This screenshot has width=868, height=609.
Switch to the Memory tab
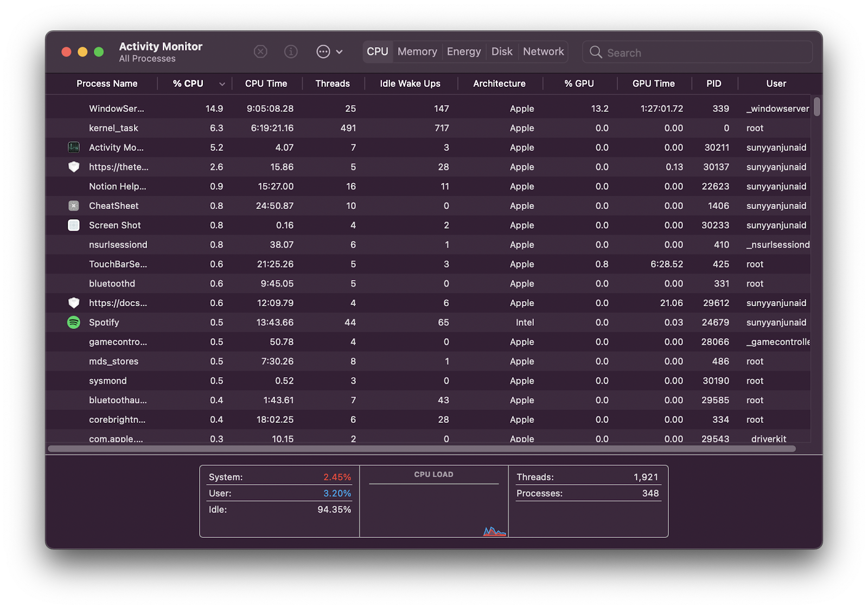click(x=417, y=52)
